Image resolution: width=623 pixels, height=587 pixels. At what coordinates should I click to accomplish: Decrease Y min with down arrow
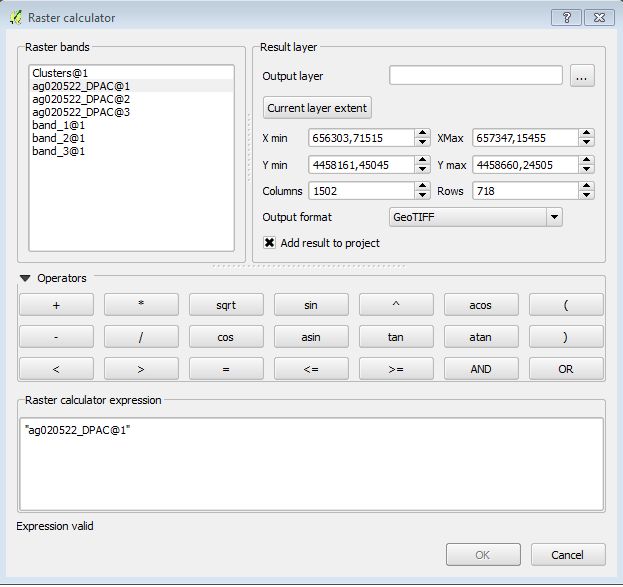click(x=422, y=169)
